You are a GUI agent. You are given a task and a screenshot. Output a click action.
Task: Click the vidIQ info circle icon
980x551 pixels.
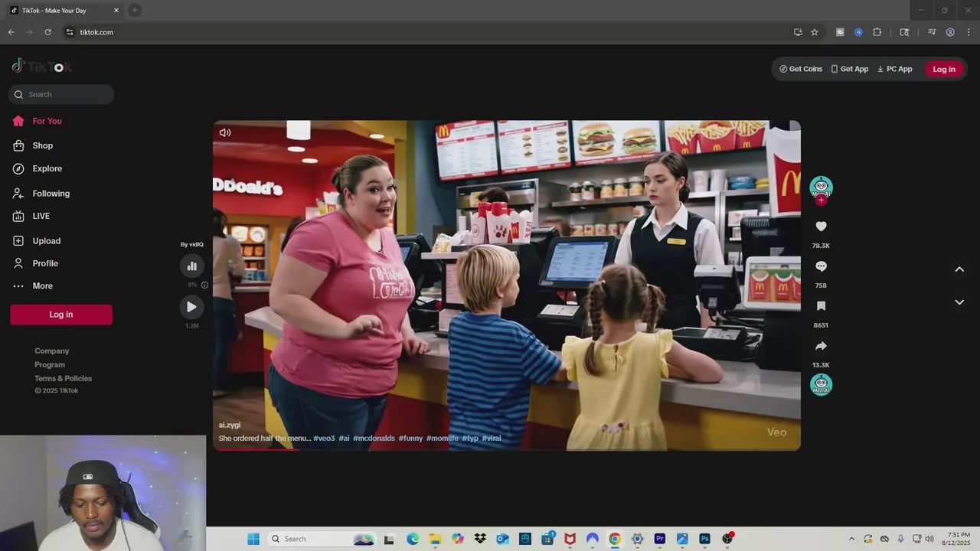point(204,285)
